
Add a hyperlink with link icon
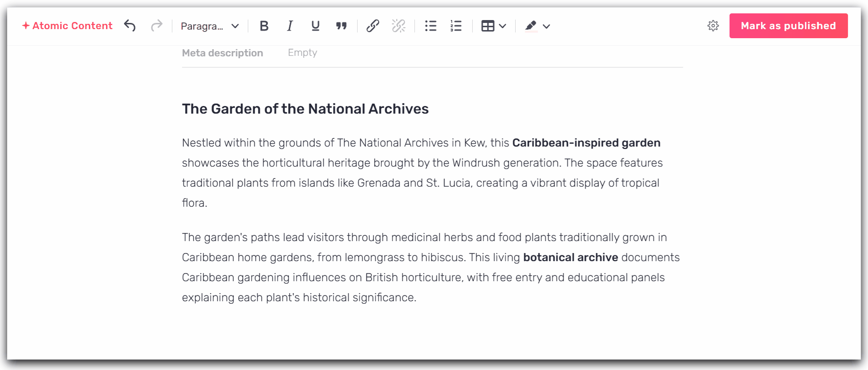(372, 26)
